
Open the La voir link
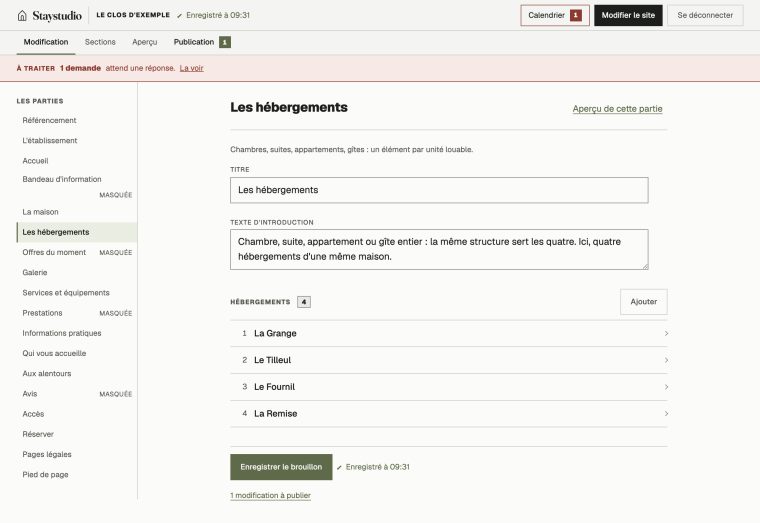tap(191, 68)
